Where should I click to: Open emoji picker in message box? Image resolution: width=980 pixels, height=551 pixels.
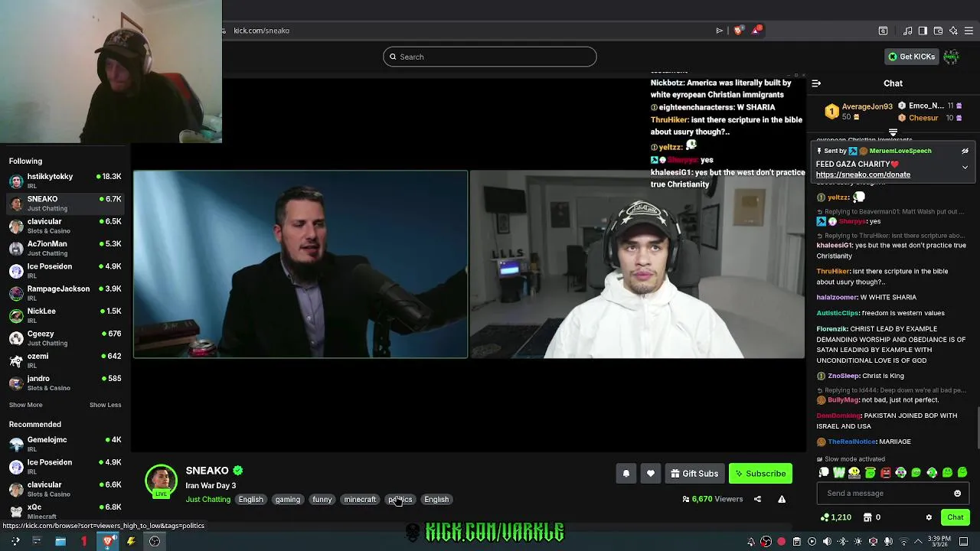pos(957,494)
